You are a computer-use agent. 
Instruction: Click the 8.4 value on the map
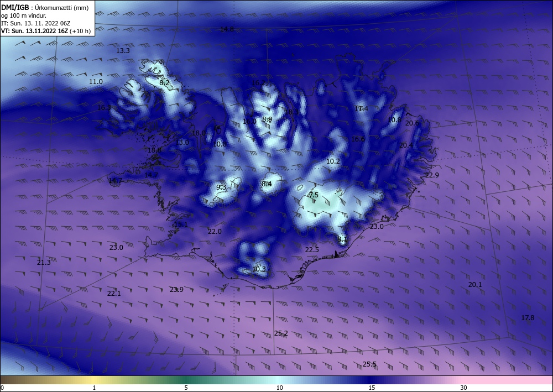(267, 184)
